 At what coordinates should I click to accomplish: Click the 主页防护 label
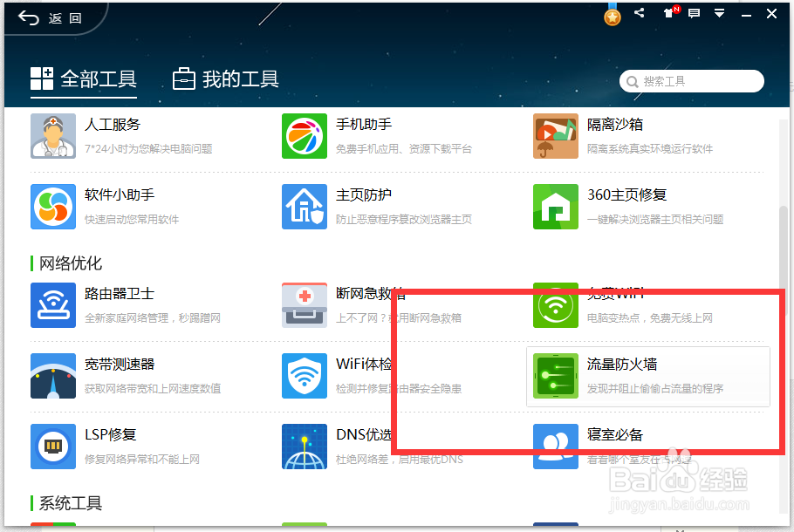364,194
